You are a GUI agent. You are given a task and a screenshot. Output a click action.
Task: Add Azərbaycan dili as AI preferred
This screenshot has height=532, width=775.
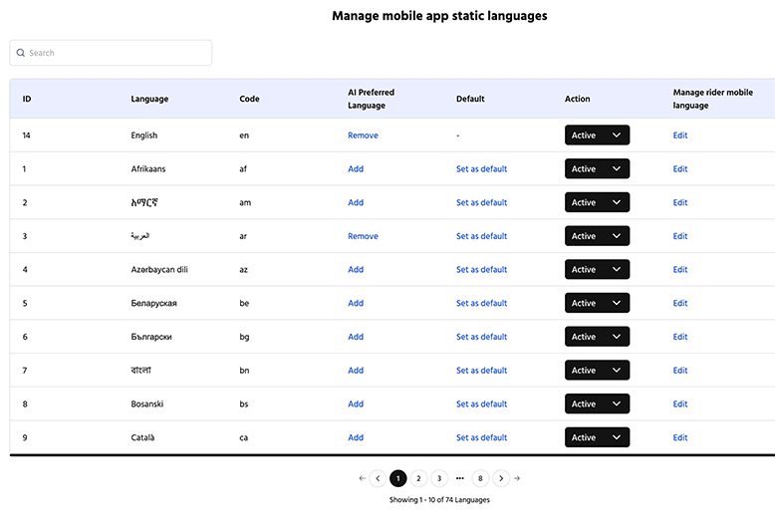356,269
